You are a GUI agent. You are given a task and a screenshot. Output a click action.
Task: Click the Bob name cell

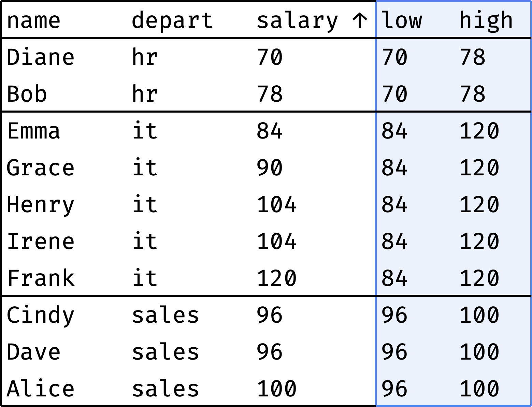click(x=27, y=94)
